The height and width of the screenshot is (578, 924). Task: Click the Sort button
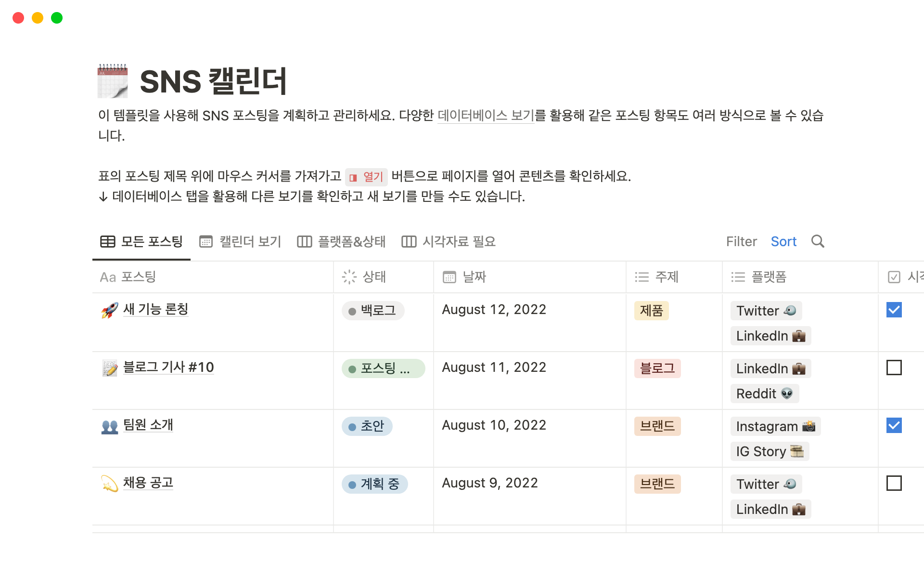click(783, 241)
